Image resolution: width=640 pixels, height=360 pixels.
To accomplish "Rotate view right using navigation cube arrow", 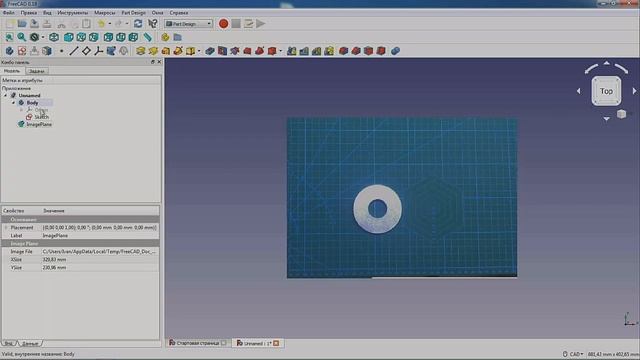I will (x=634, y=91).
